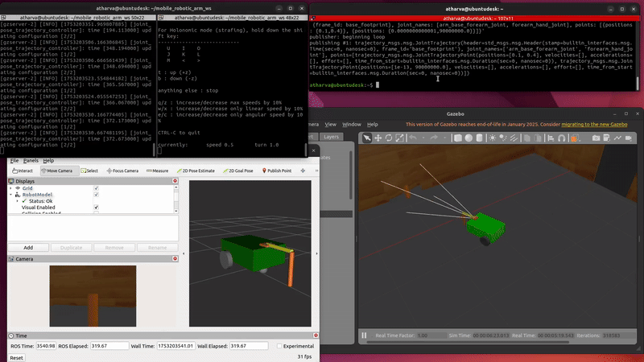Image resolution: width=644 pixels, height=362 pixels.
Task: Click the ROS Elapsed time field
Action: point(109,346)
